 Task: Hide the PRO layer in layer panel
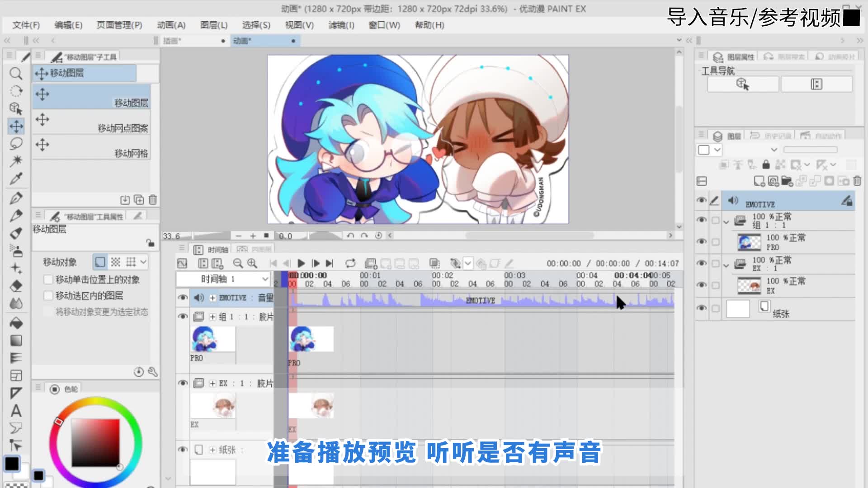(702, 242)
